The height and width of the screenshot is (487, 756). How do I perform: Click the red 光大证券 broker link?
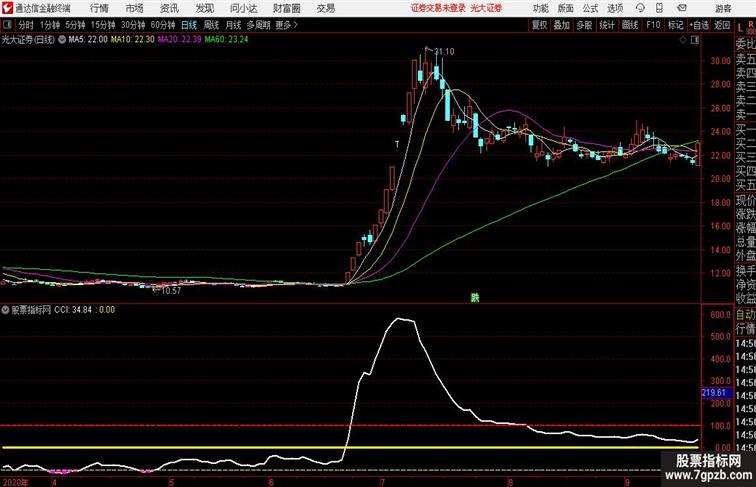tap(486, 8)
